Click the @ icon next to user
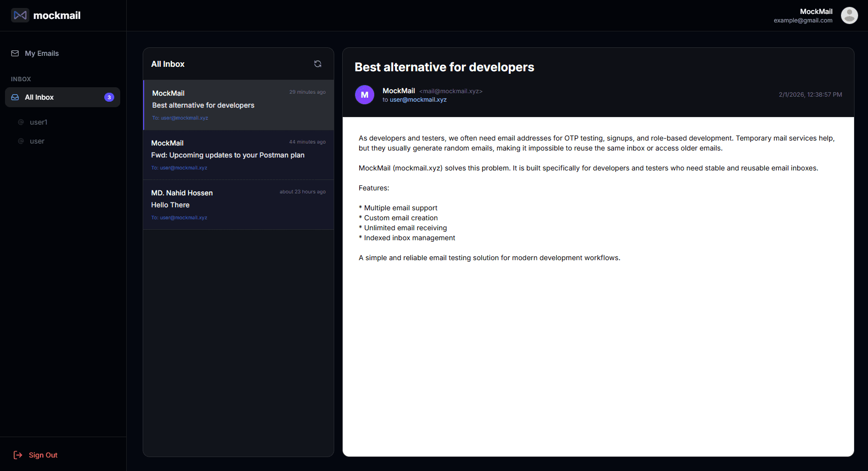The width and height of the screenshot is (868, 471). tap(20, 141)
